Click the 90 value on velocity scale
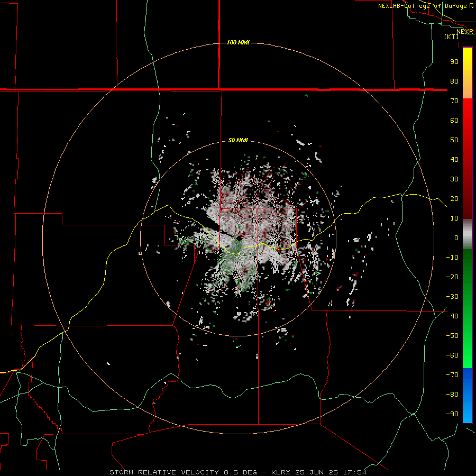 454,62
